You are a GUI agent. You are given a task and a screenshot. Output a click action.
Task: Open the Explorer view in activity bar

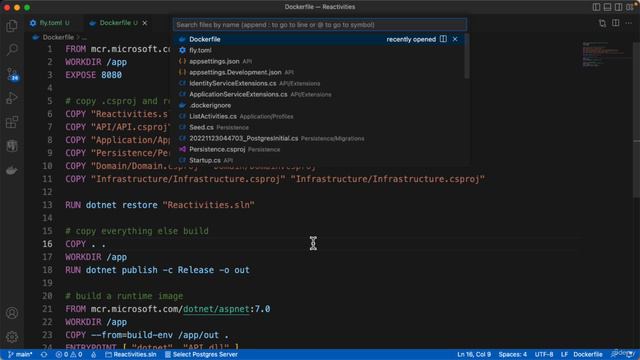(12, 26)
